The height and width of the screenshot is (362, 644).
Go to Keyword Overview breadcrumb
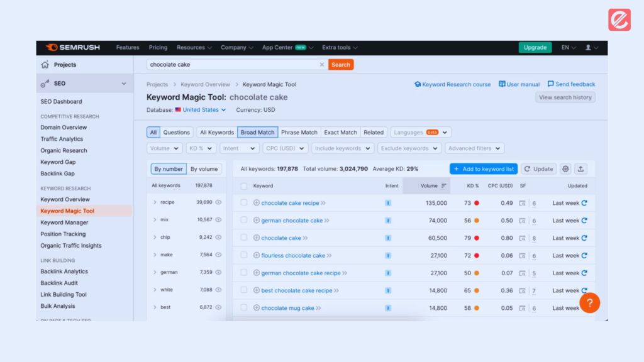click(x=206, y=84)
